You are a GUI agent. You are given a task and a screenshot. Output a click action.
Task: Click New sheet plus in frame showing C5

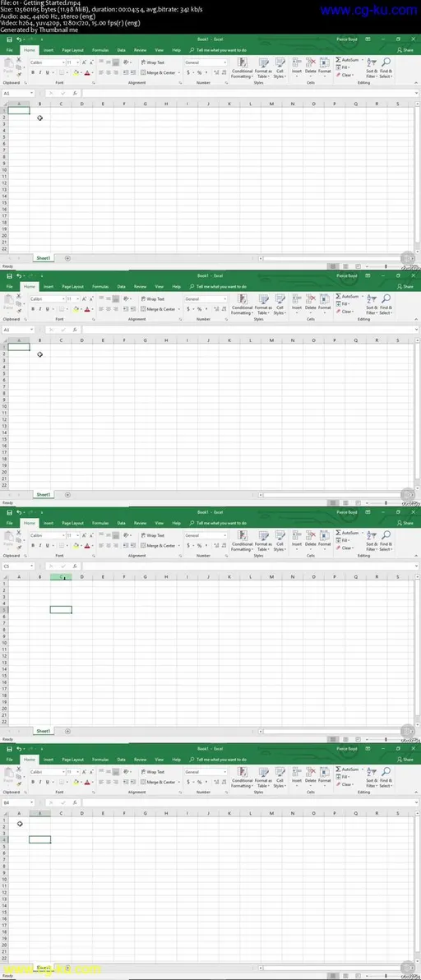[x=67, y=731]
